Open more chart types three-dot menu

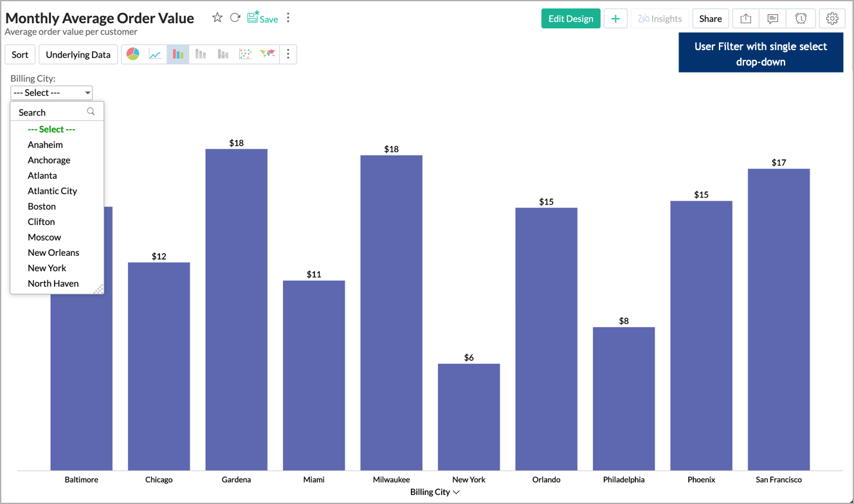click(x=288, y=55)
